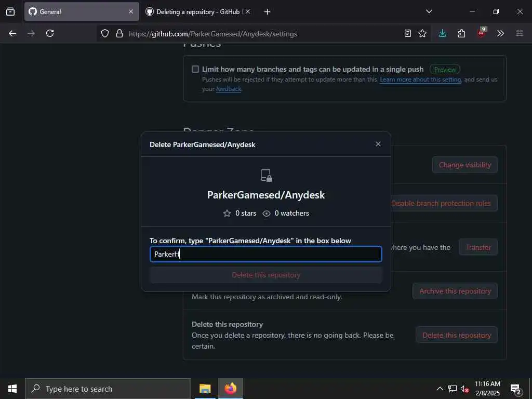The image size is (532, 399).
Task: Click the ParkerGamesed/Anydesk dialog heading
Action: click(x=266, y=195)
